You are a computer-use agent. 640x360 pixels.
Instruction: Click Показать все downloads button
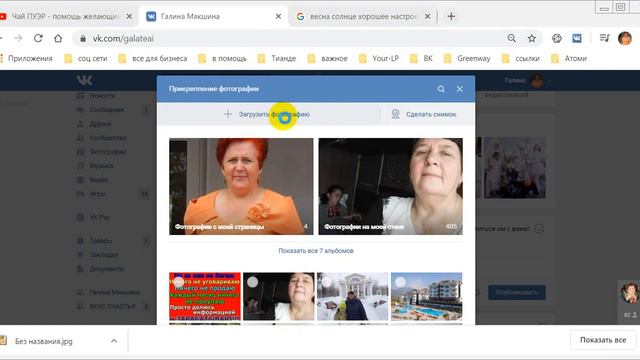(603, 340)
